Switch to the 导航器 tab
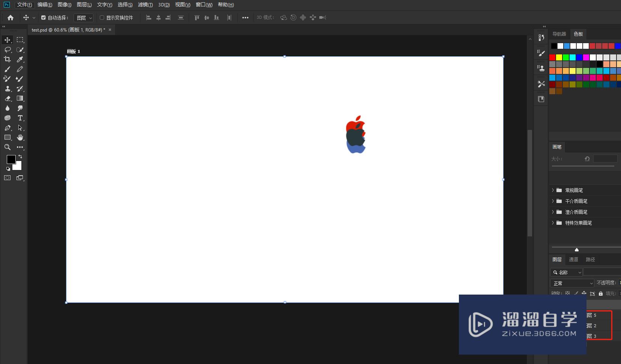 [x=559, y=34]
